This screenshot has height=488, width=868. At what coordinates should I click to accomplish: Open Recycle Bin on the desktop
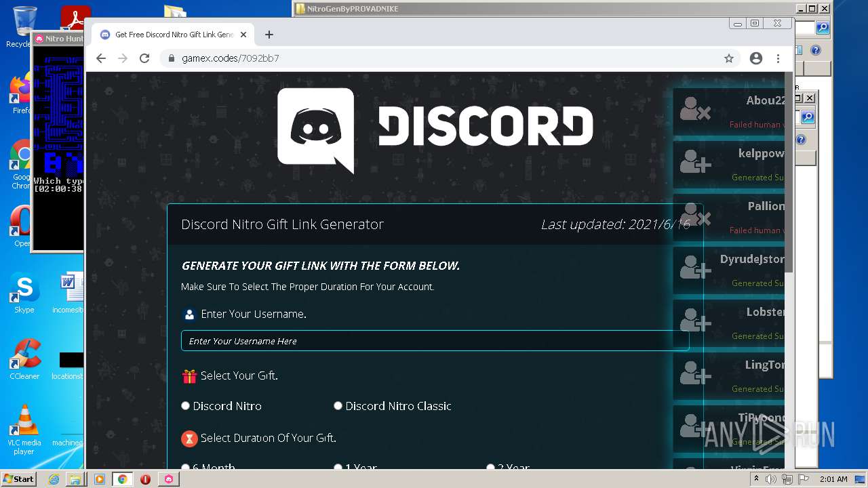coord(24,27)
